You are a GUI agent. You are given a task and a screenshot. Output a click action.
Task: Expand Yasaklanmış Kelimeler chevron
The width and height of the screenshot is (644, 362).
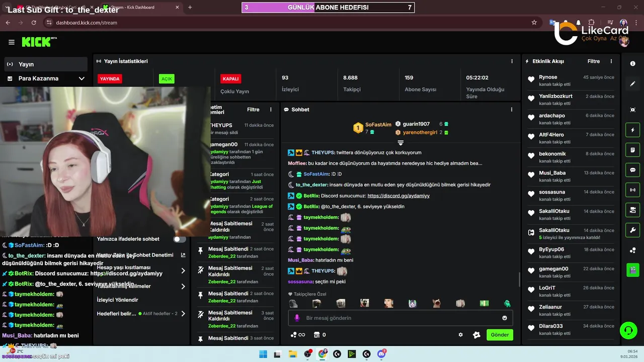[x=183, y=287]
